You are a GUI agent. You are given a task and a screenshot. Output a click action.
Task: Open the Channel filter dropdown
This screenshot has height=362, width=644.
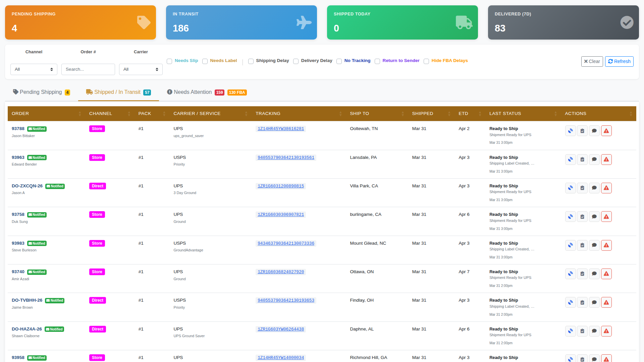(x=34, y=69)
